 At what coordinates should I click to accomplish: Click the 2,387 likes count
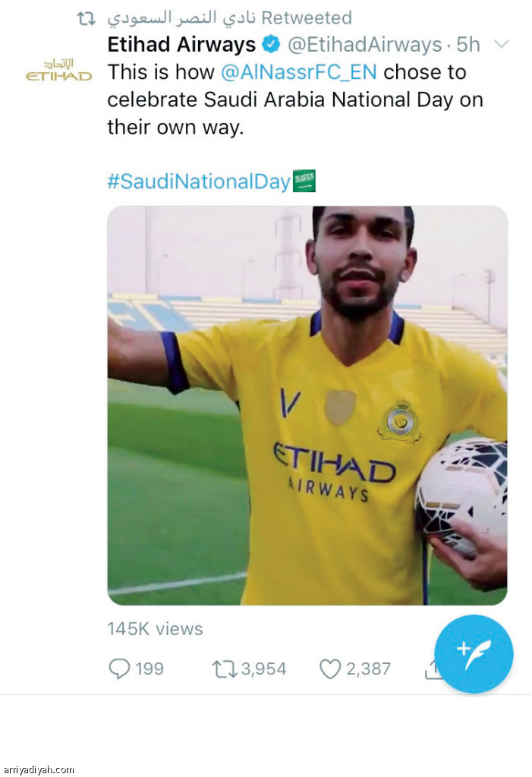[x=368, y=668]
